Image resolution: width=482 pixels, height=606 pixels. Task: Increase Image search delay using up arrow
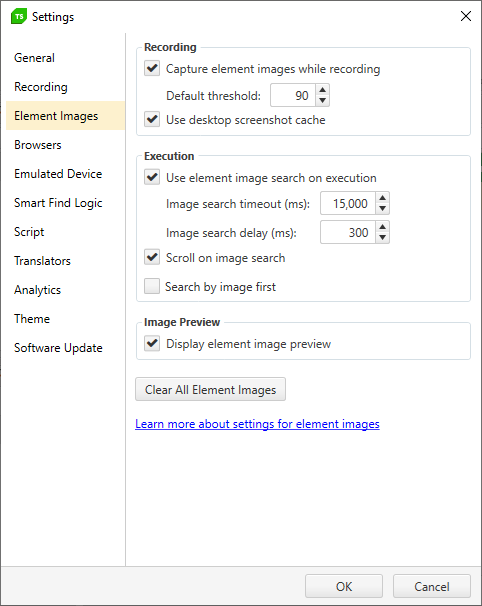(x=382, y=227)
